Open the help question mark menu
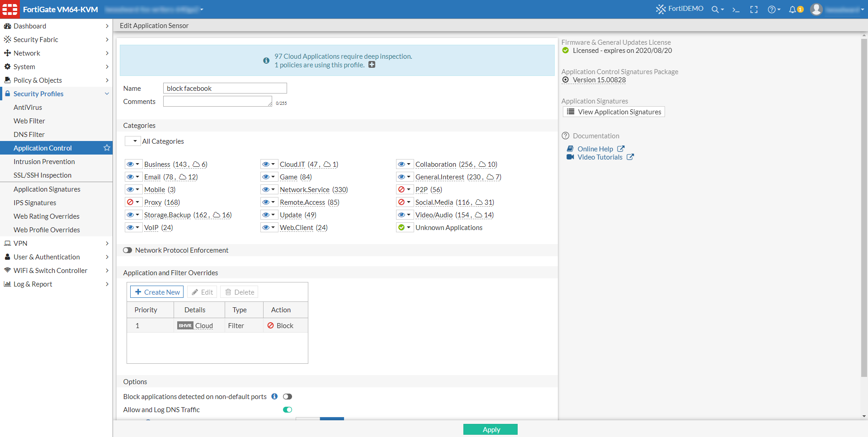The image size is (868, 437). pos(774,9)
